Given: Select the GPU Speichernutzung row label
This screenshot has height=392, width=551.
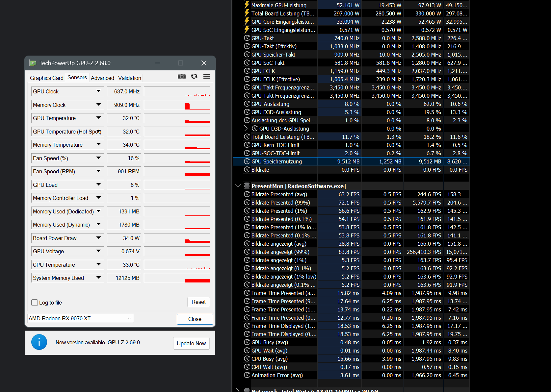Looking at the screenshot, I should 276,161.
